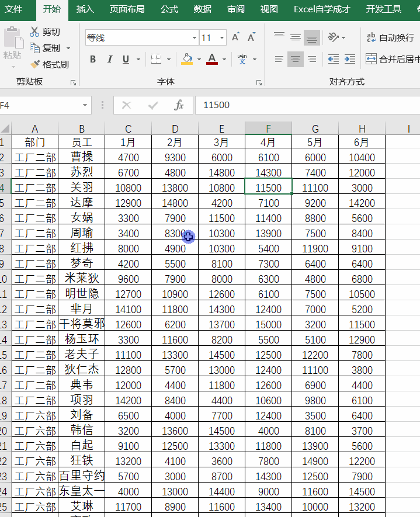Open the font color dropdown arrow
Viewport: 420px width, 517px height.
224,60
